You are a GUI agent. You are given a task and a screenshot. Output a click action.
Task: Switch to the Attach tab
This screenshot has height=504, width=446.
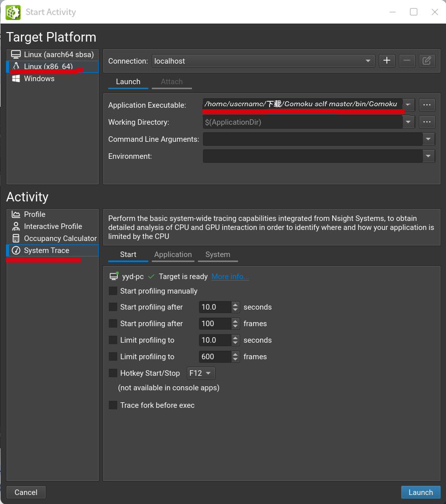coord(171,82)
